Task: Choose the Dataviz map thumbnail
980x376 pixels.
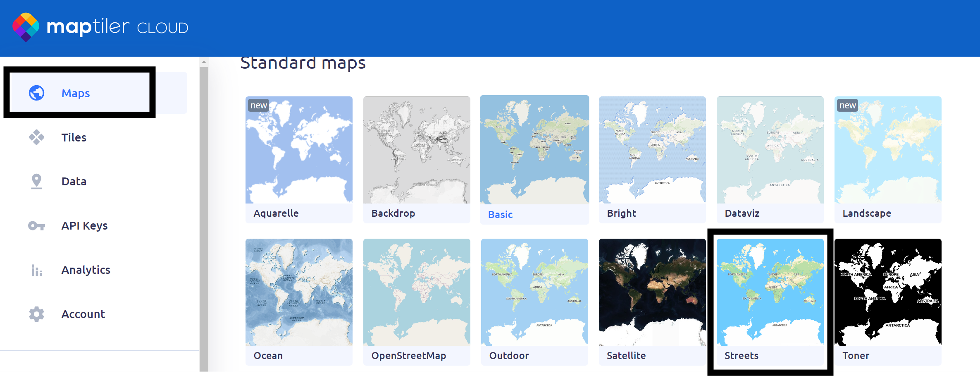Action: click(770, 150)
